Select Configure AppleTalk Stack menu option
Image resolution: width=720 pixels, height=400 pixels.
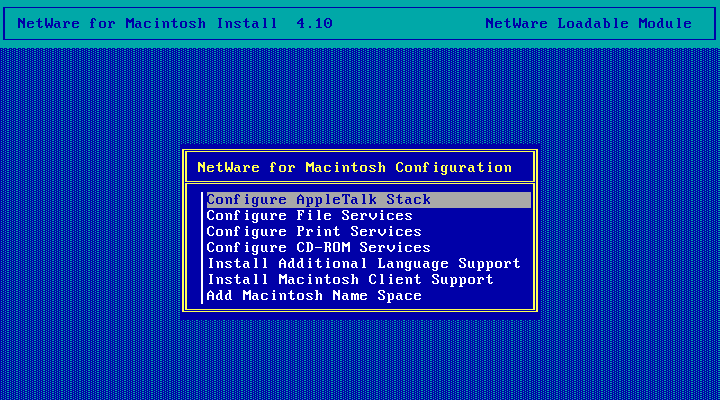coord(369,200)
